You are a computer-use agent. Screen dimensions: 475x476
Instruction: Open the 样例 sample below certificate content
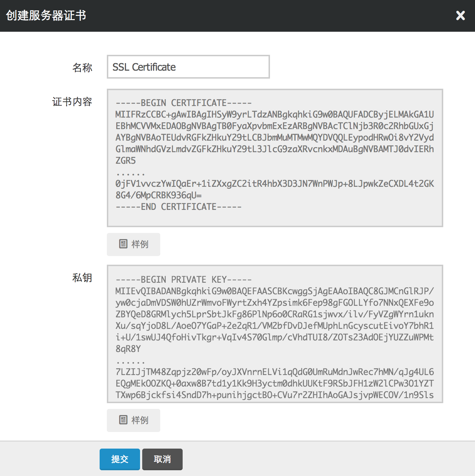click(x=134, y=244)
